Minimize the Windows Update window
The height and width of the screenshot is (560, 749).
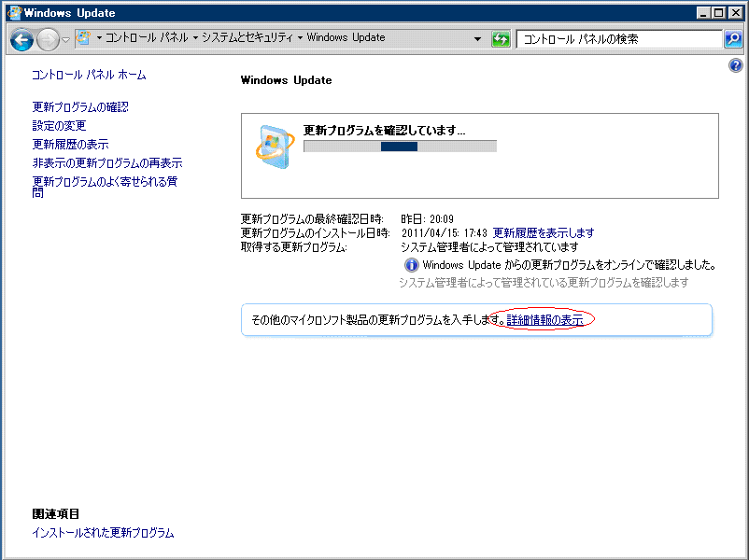tap(702, 13)
